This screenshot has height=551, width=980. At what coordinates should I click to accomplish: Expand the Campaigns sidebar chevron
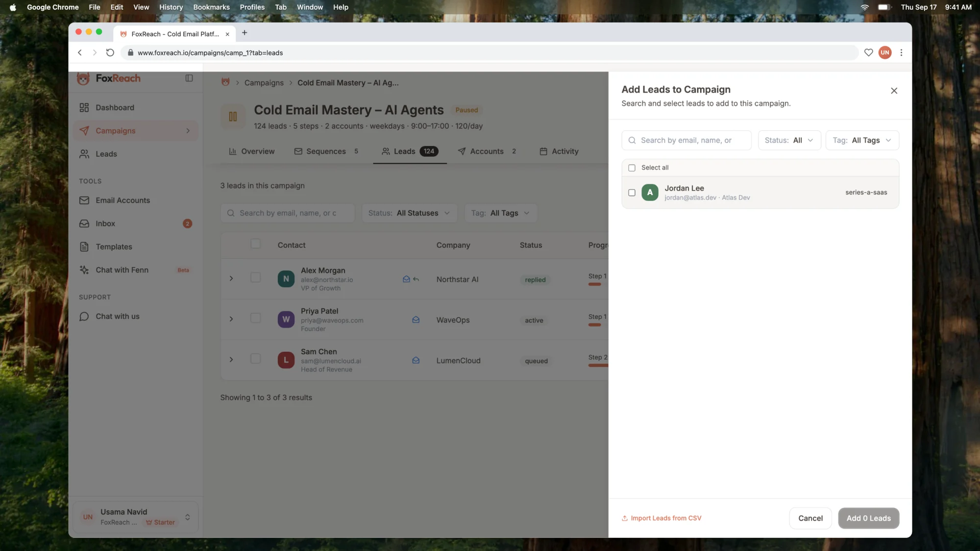(188, 131)
